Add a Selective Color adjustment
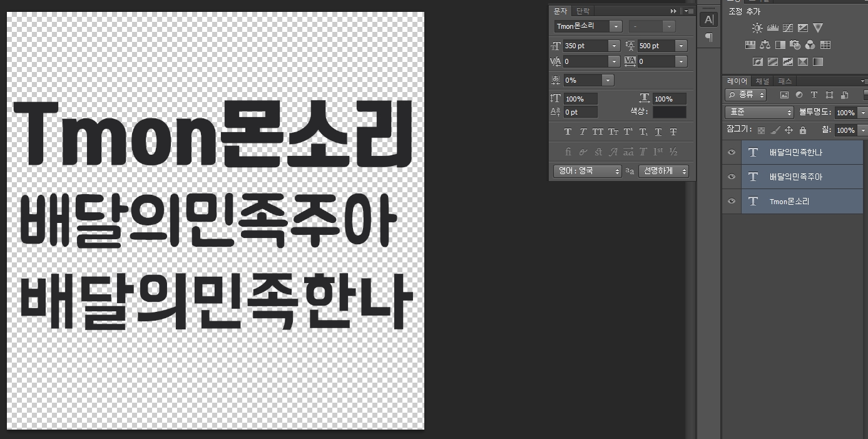 click(x=803, y=62)
